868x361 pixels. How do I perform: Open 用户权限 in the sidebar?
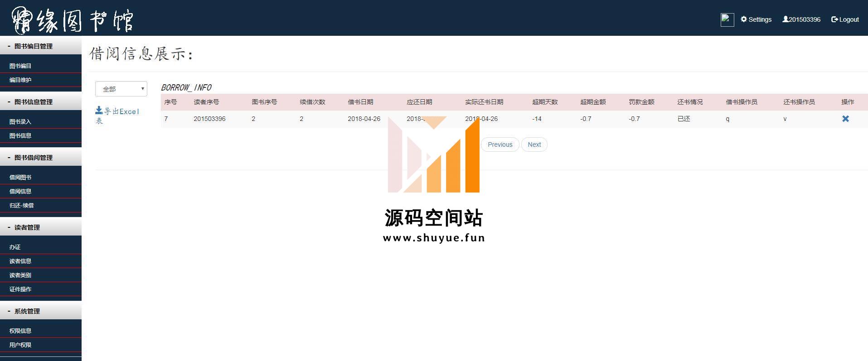click(20, 345)
